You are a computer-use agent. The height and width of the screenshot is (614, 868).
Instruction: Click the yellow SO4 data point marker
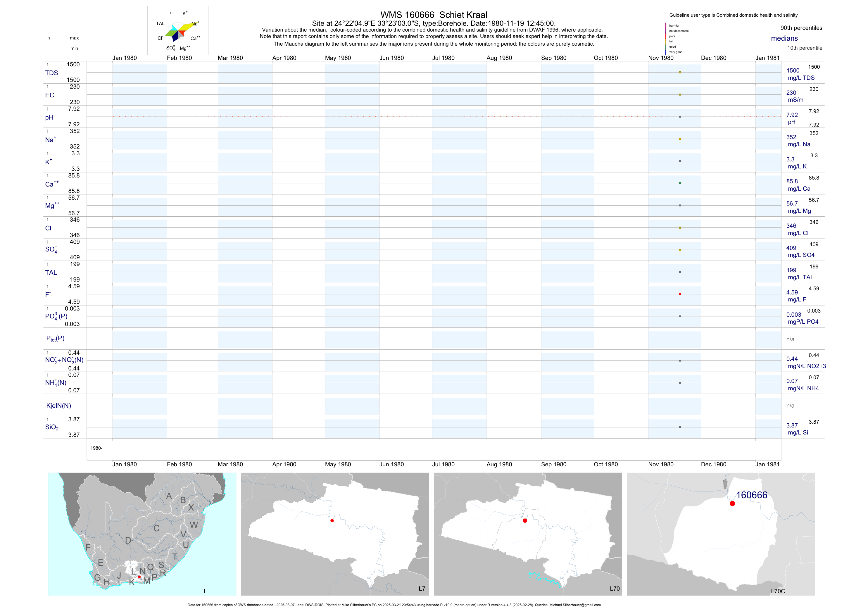tap(680, 250)
